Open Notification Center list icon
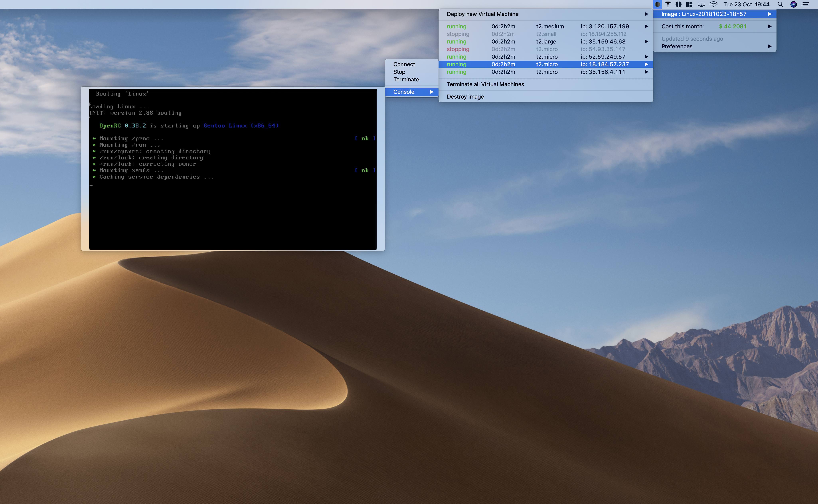Screen dimensions: 818x504 [805, 4]
